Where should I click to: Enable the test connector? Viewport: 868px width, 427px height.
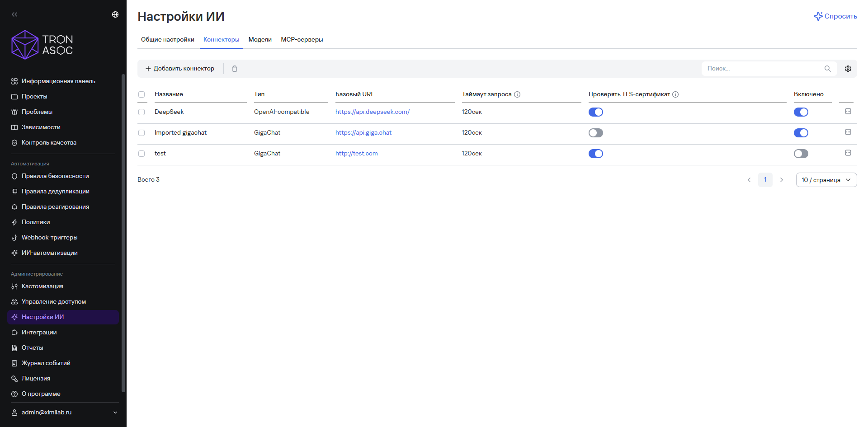point(801,154)
